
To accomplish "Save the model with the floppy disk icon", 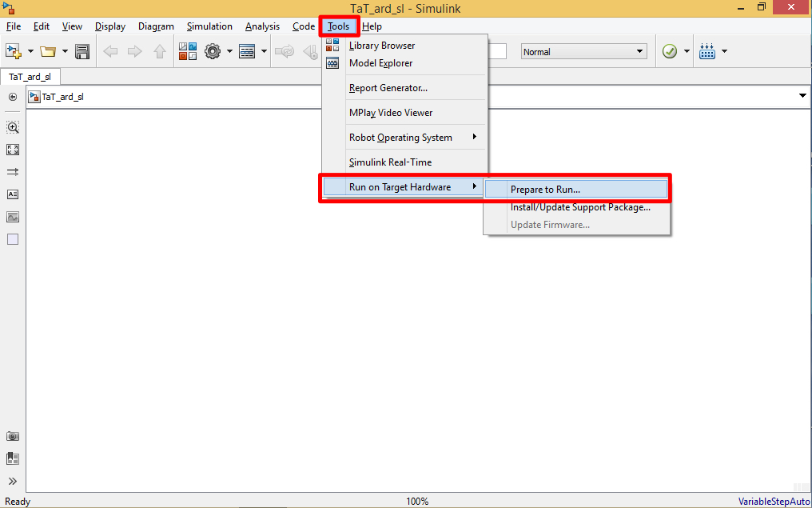I will coord(82,51).
